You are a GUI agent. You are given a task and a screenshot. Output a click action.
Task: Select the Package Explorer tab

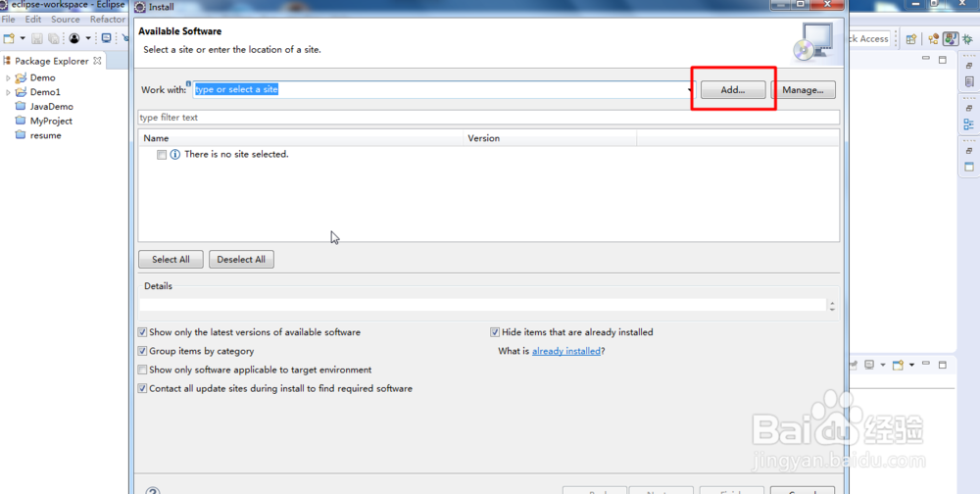(51, 62)
